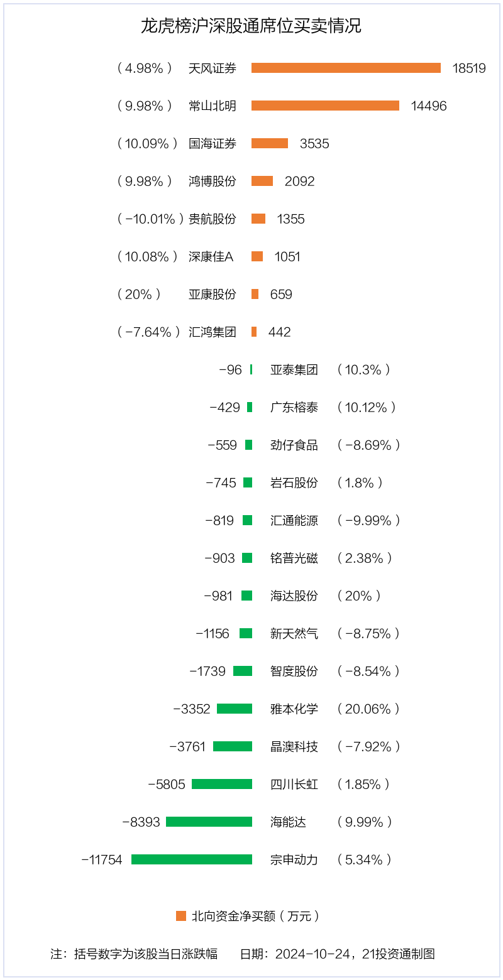Select the 晶澳科技 green bar
This screenshot has width=503, height=980.
[233, 746]
